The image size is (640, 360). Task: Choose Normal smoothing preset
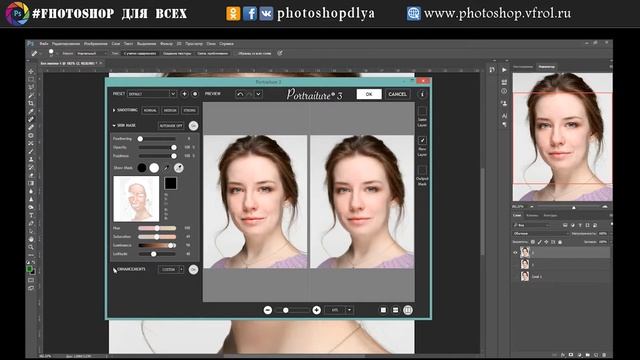click(150, 111)
